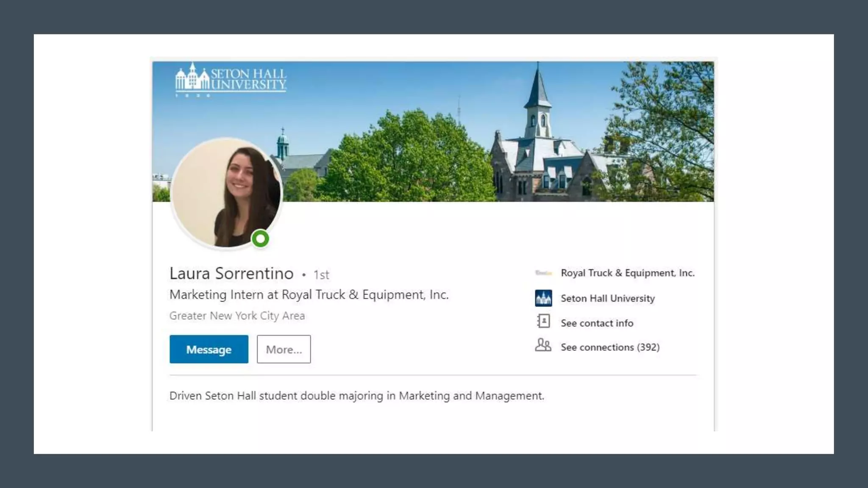This screenshot has height=488, width=868.
Task: Click See contact info text
Action: click(597, 323)
